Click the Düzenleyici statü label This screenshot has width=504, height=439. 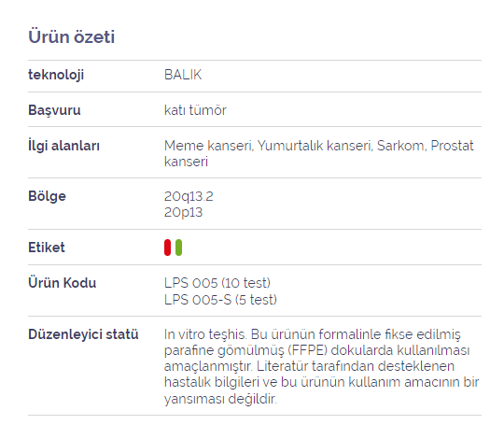click(x=83, y=334)
